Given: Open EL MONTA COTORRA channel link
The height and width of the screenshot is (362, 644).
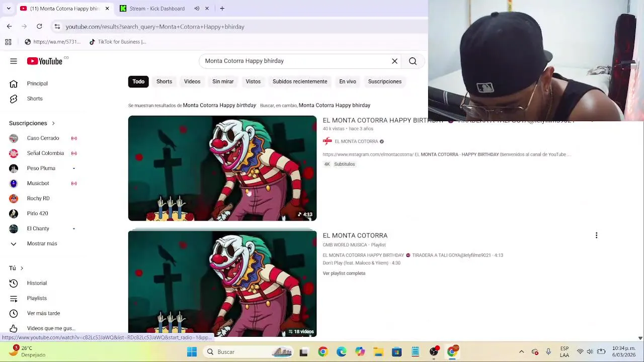Looking at the screenshot, I should click(356, 142).
